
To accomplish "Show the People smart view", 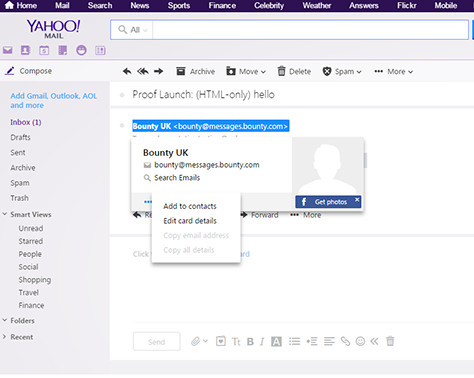I will pos(30,254).
